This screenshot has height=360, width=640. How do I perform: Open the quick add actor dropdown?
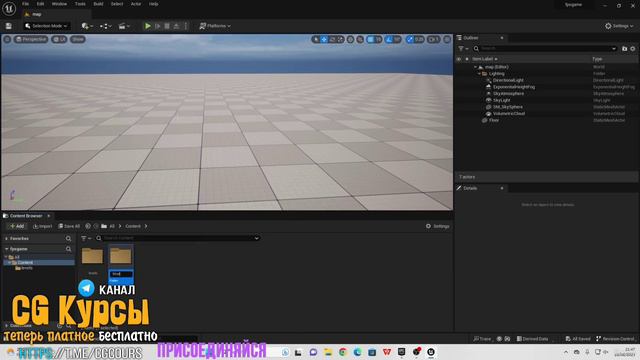coord(87,26)
